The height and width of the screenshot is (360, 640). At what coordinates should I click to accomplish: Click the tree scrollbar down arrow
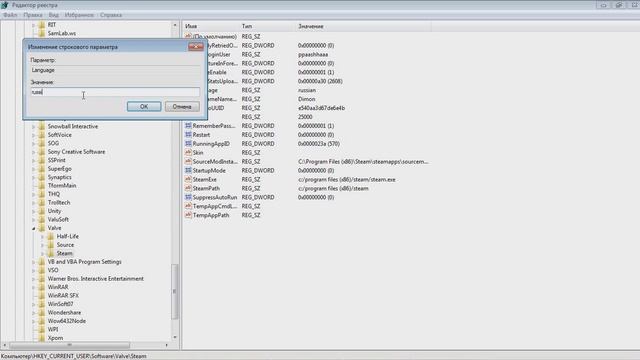175,338
